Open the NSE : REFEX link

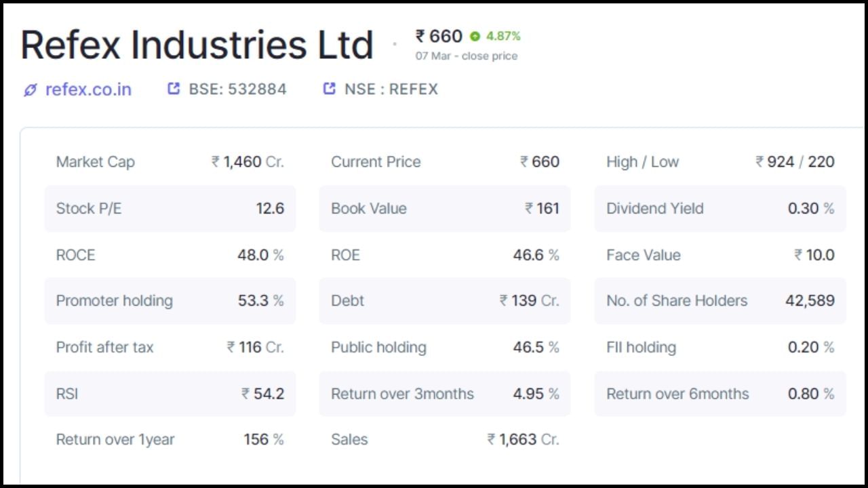tap(391, 89)
